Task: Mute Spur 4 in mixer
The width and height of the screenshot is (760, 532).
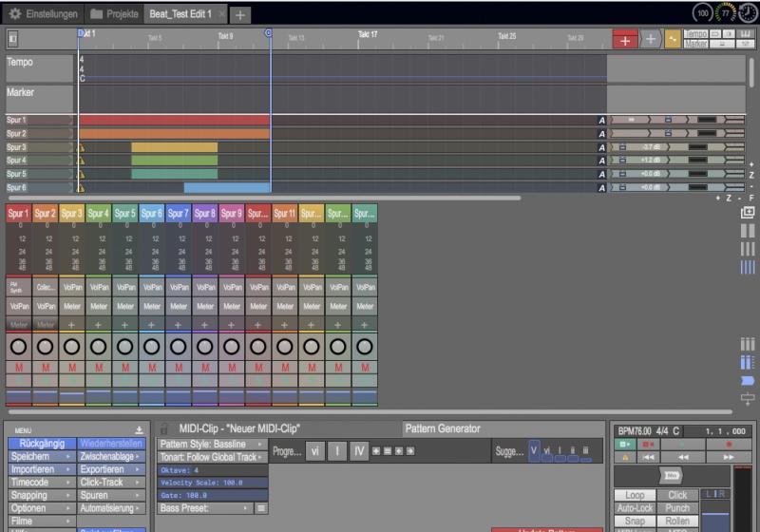Action: tap(99, 368)
